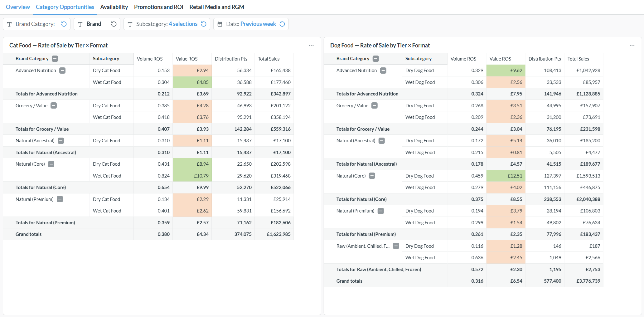Collapse Natural (Ancestral) in Dog Food table

[382, 141]
